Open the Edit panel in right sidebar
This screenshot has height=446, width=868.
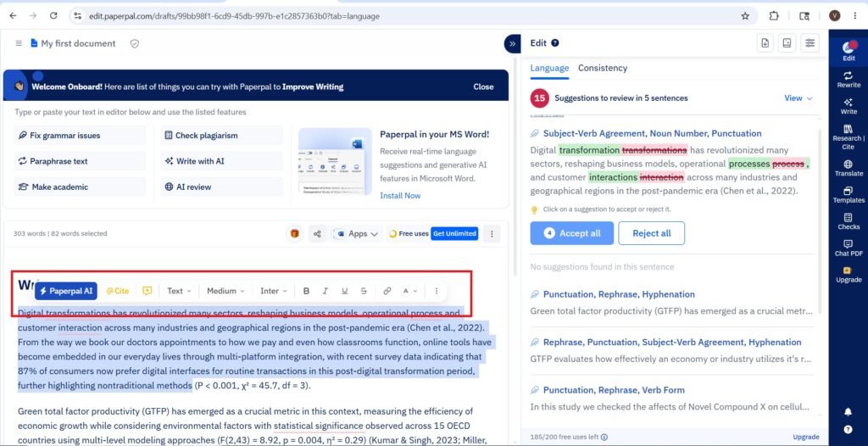[x=848, y=51]
